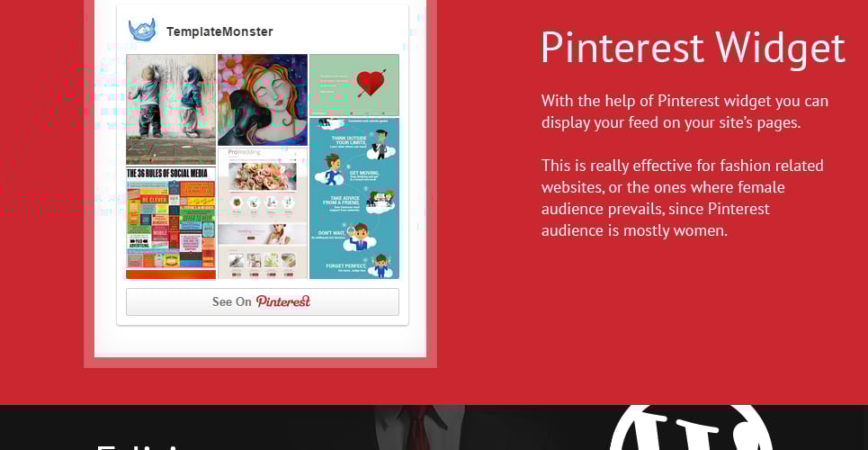Open the red-haired woman painting pin
The width and height of the screenshot is (868, 450).
point(263,100)
